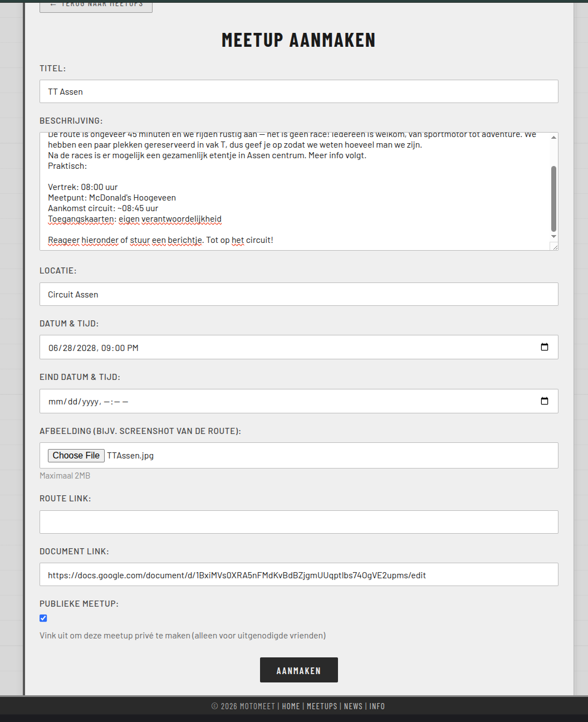Screen dimensions: 588x722
Task: Open calendar picker for Datum & Tijd
Action: [545, 347]
